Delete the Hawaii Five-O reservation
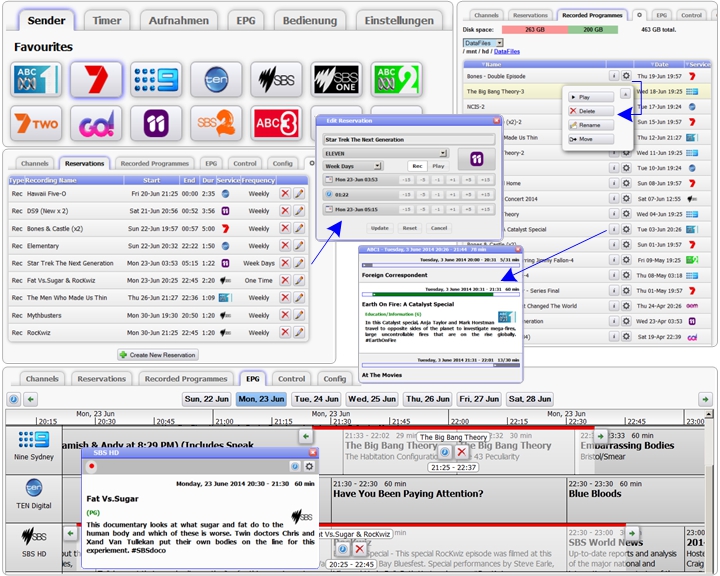The height and width of the screenshot is (576, 720). (x=285, y=194)
